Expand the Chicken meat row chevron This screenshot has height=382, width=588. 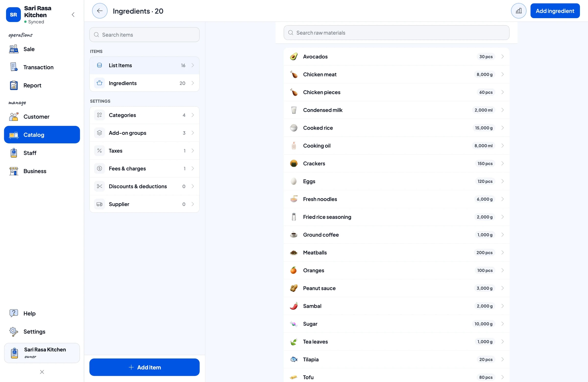(x=502, y=74)
